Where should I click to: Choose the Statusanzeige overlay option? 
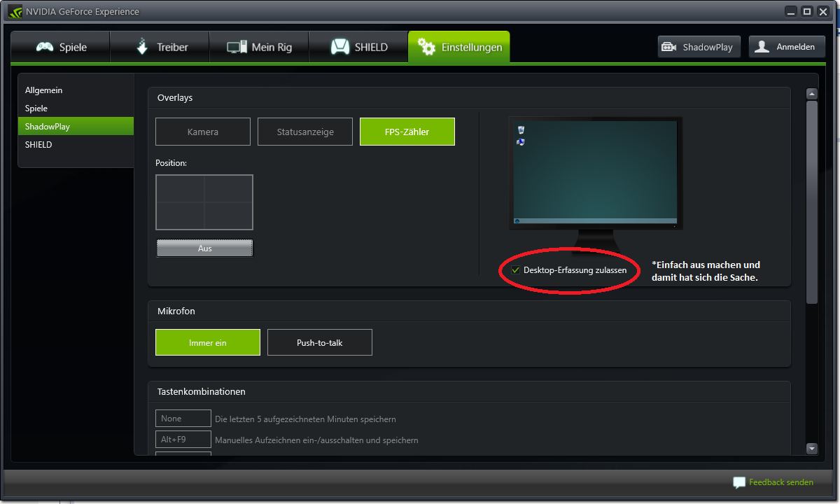[x=305, y=132]
